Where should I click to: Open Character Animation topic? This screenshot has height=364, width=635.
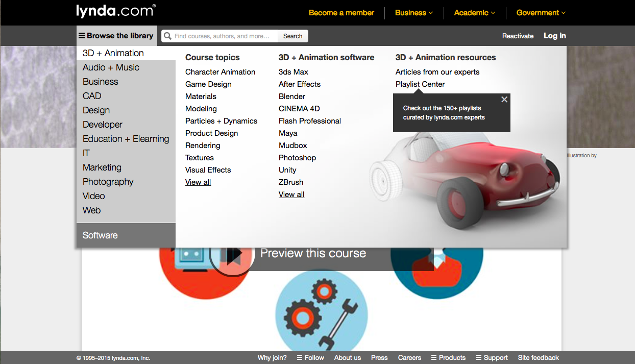tap(220, 72)
